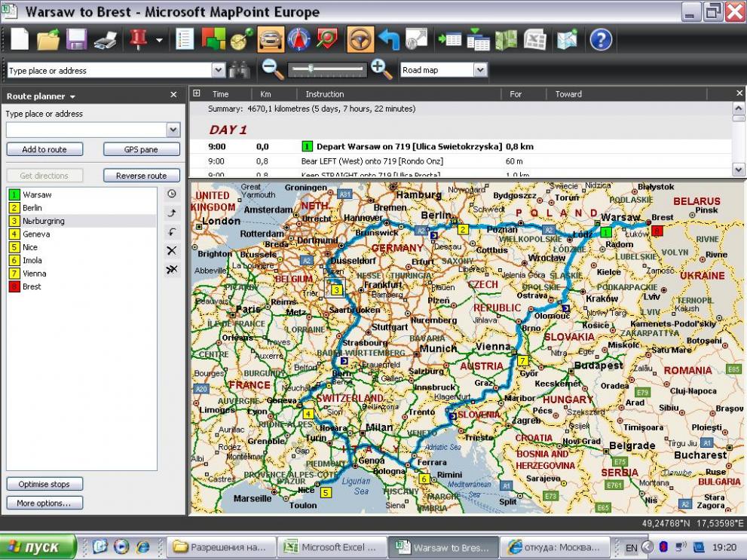
Task: Print the current map
Action: pos(106,39)
